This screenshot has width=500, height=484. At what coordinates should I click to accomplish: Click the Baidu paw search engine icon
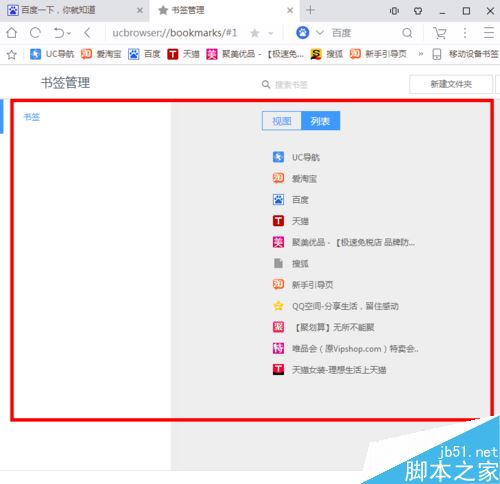pos(302,33)
